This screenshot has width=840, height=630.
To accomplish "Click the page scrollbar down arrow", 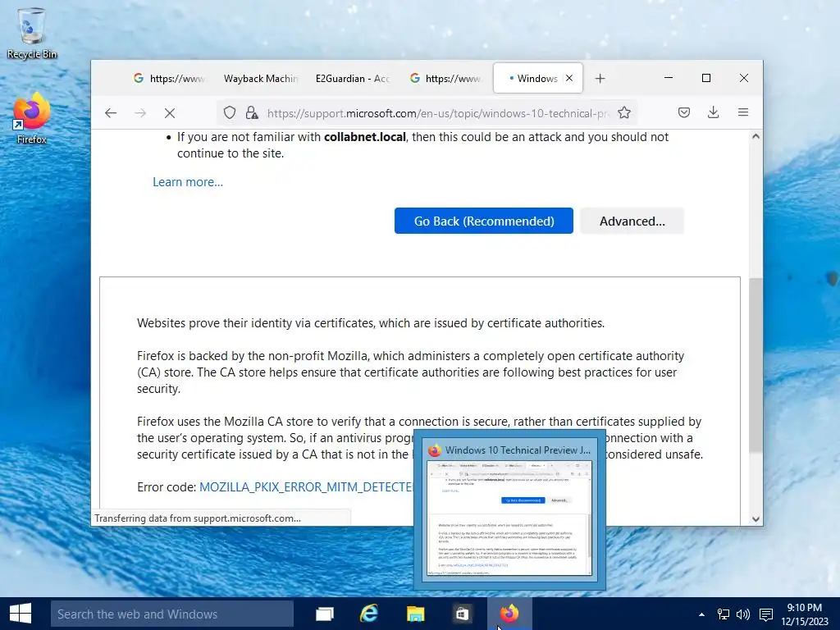I will point(756,518).
